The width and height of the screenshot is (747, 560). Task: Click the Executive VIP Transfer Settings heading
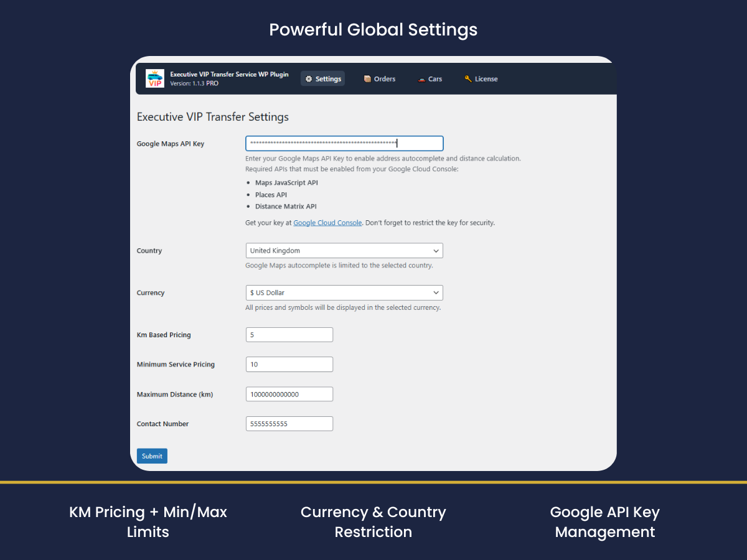click(x=213, y=117)
